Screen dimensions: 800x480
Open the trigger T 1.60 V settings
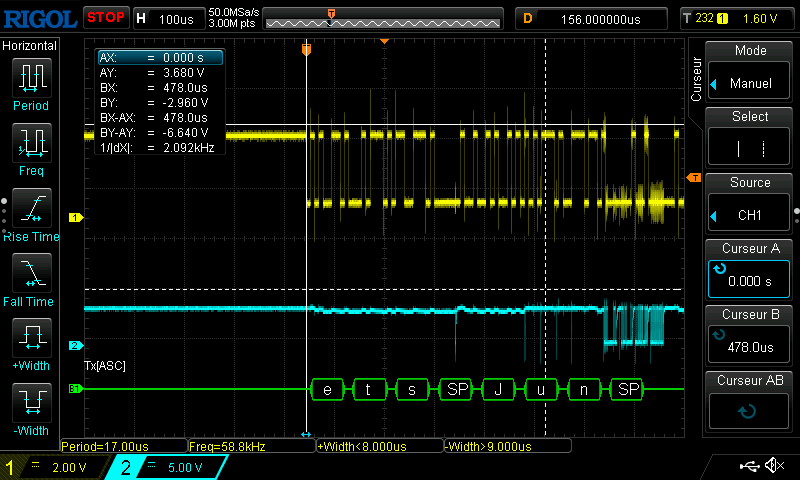[739, 19]
